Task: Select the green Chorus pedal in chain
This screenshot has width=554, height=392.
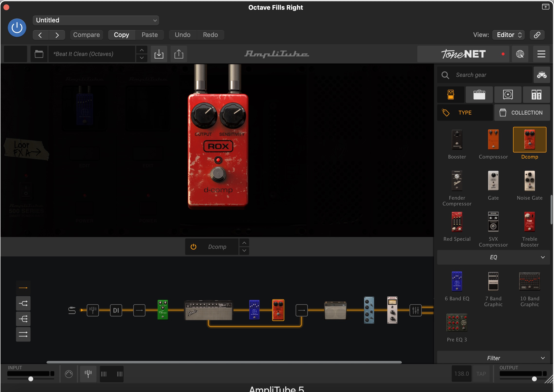Action: [x=163, y=310]
